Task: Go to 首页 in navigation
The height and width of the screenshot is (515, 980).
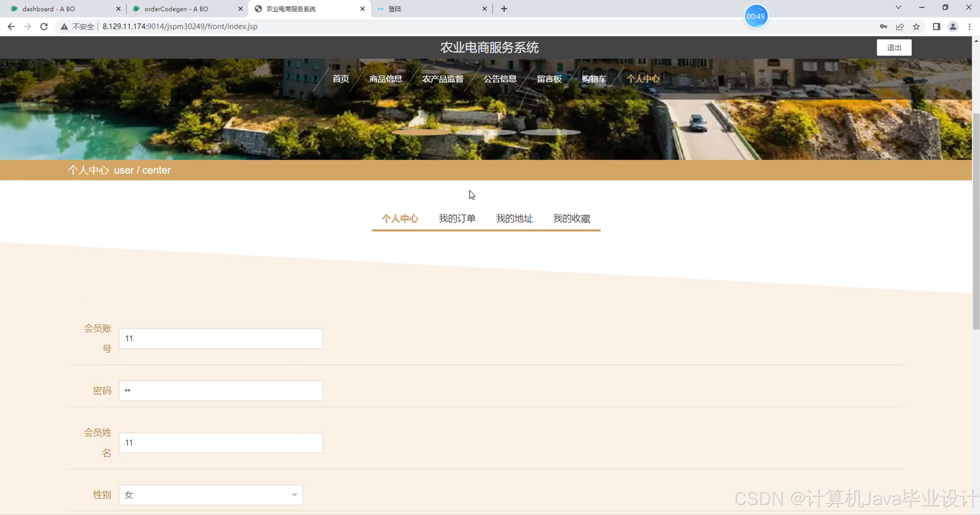Action: (x=340, y=78)
